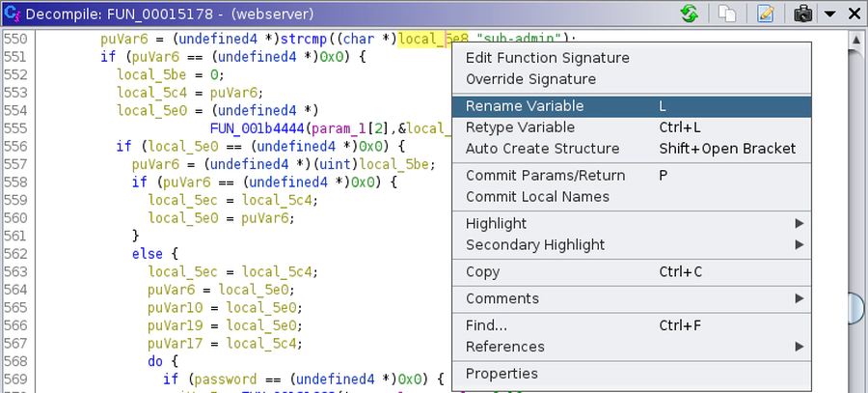Select Edit Function Signature

pyautogui.click(x=547, y=58)
